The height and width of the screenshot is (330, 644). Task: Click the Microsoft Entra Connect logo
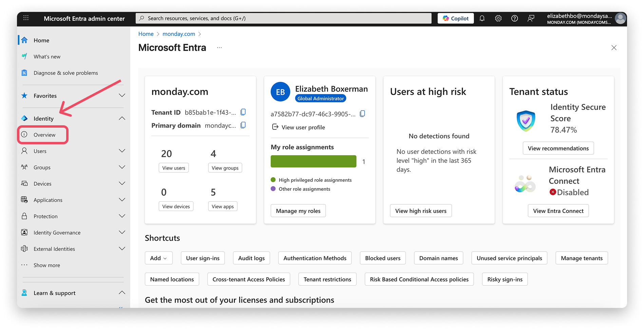pos(525,184)
